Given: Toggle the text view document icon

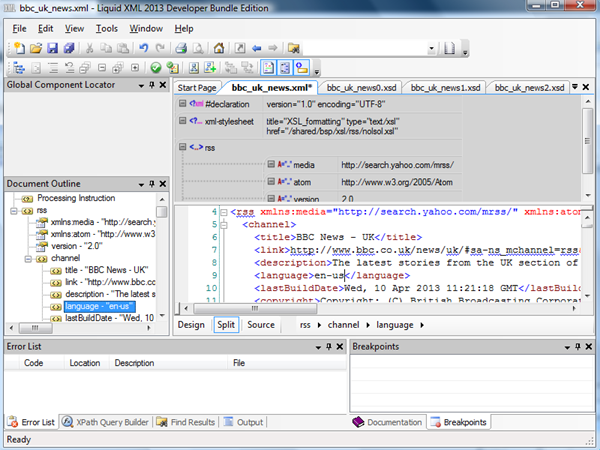Looking at the screenshot, I should click(268, 68).
